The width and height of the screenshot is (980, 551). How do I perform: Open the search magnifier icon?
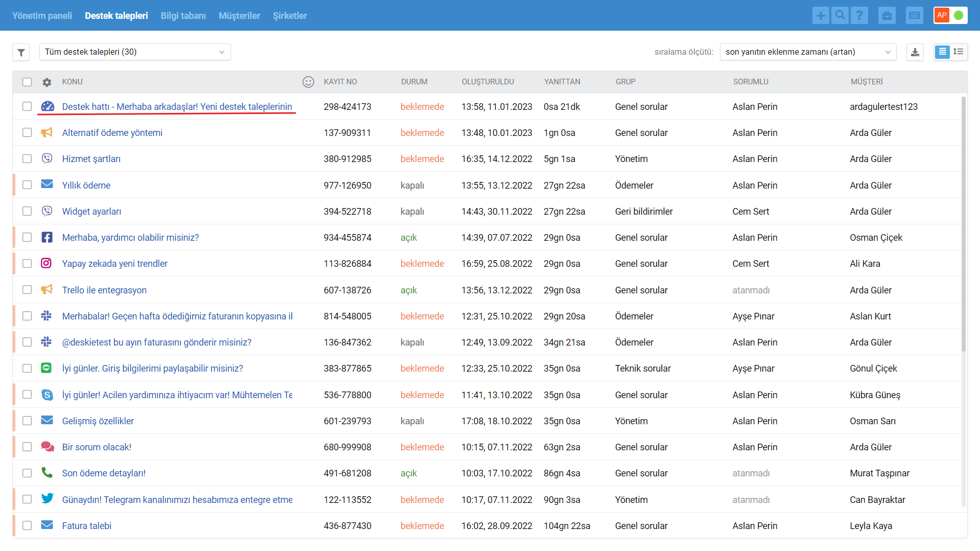tap(840, 15)
